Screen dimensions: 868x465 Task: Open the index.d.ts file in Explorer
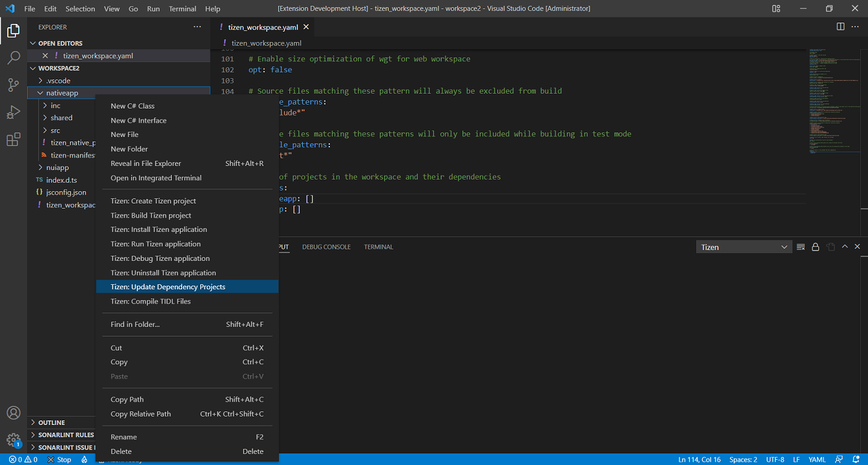click(60, 180)
